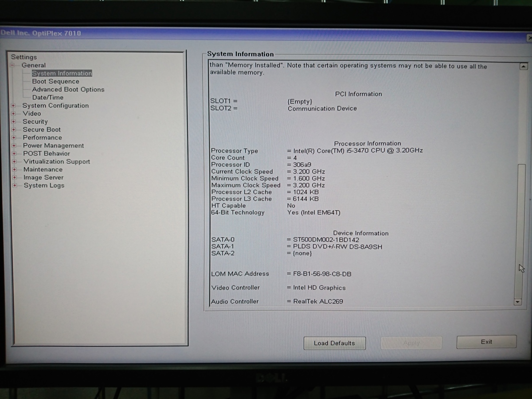The image size is (532, 399).
Task: Select the System Logs label
Action: click(44, 185)
